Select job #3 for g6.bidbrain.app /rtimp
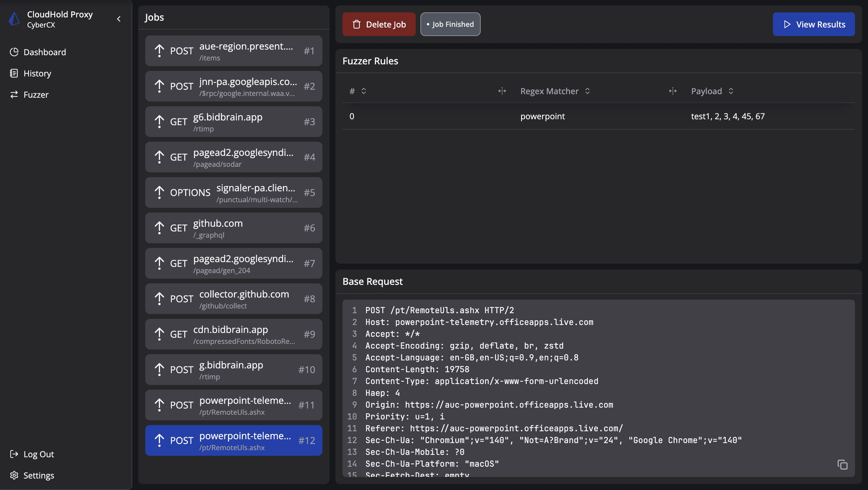 (234, 122)
